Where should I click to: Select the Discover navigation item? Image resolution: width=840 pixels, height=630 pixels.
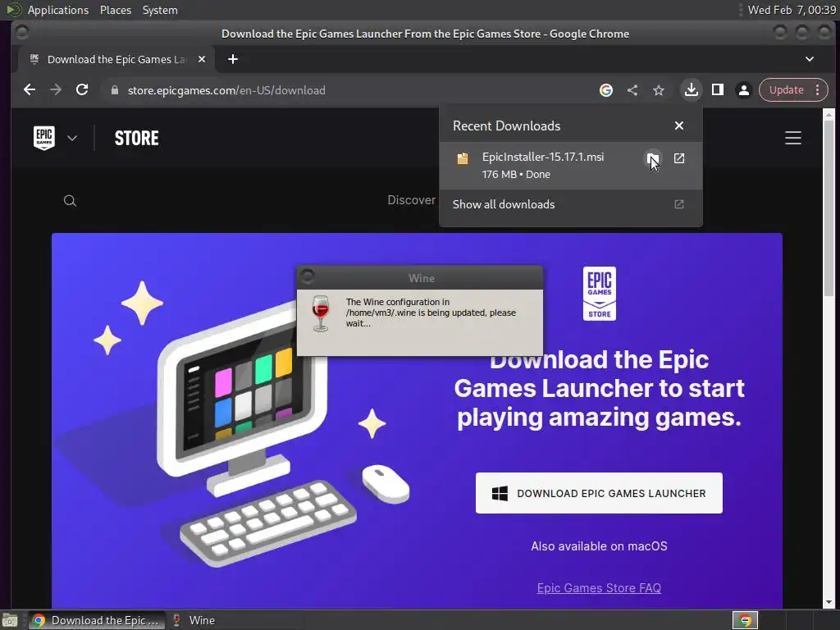[411, 200]
